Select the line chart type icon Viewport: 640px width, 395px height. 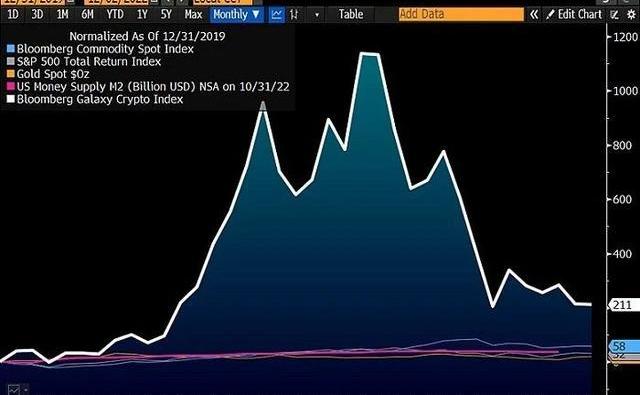(x=277, y=15)
